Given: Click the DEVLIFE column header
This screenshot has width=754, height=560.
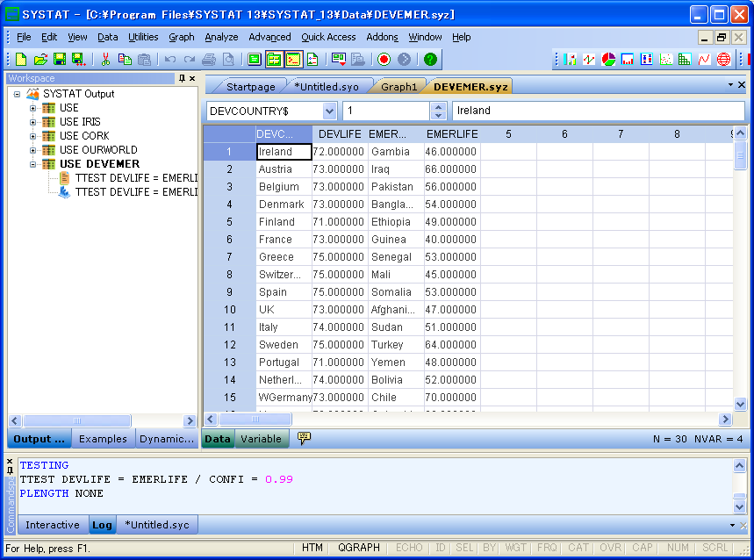Looking at the screenshot, I should [x=340, y=134].
